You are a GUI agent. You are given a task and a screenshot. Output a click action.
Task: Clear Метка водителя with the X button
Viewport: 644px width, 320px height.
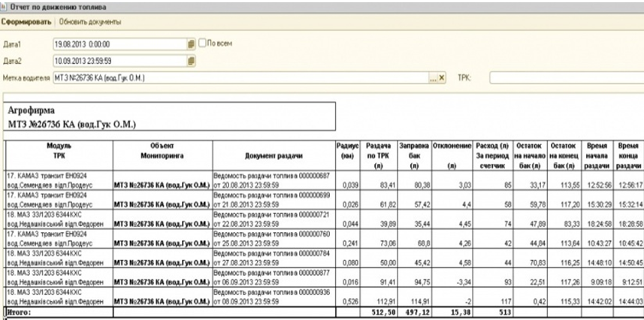442,77
